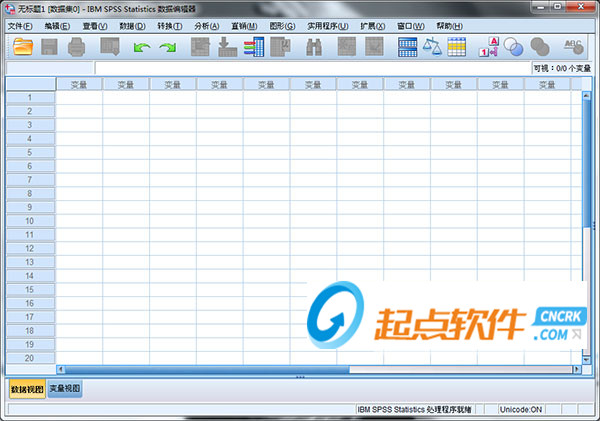The width and height of the screenshot is (600, 421).
Task: Click the Go to variable icon
Action: (x=227, y=47)
